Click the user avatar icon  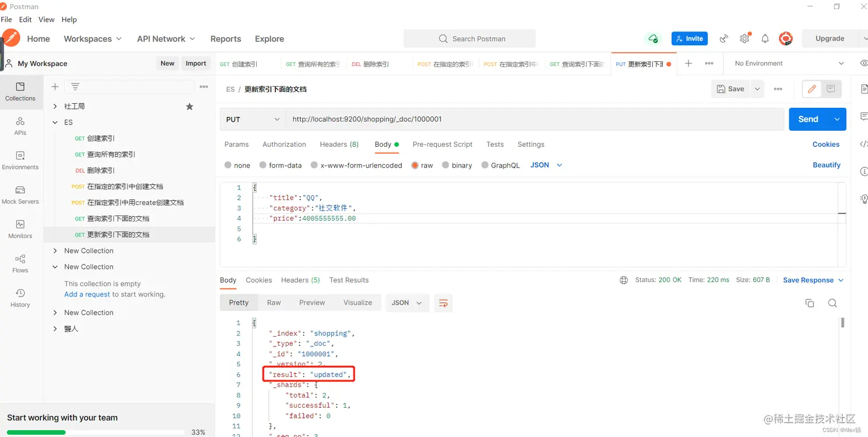786,38
